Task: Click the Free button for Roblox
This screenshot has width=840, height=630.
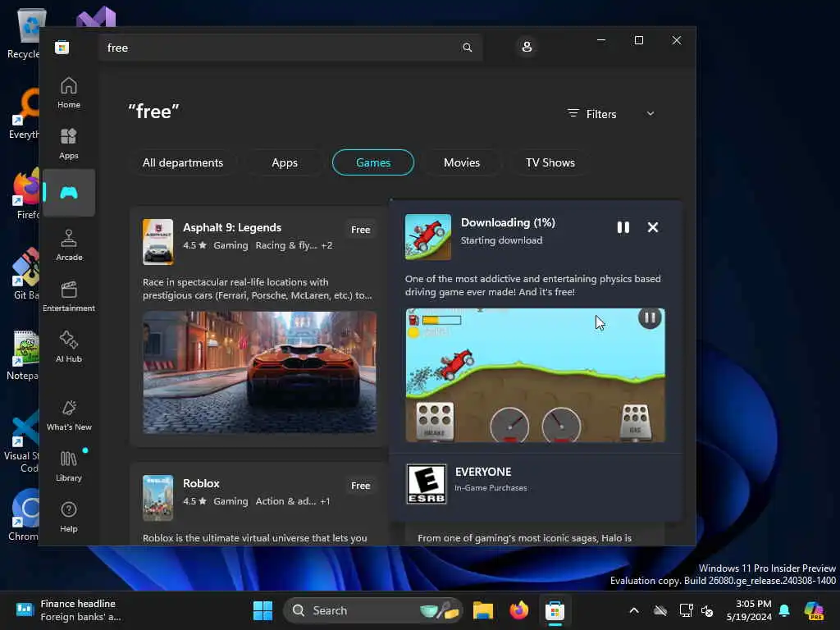Action: (361, 486)
